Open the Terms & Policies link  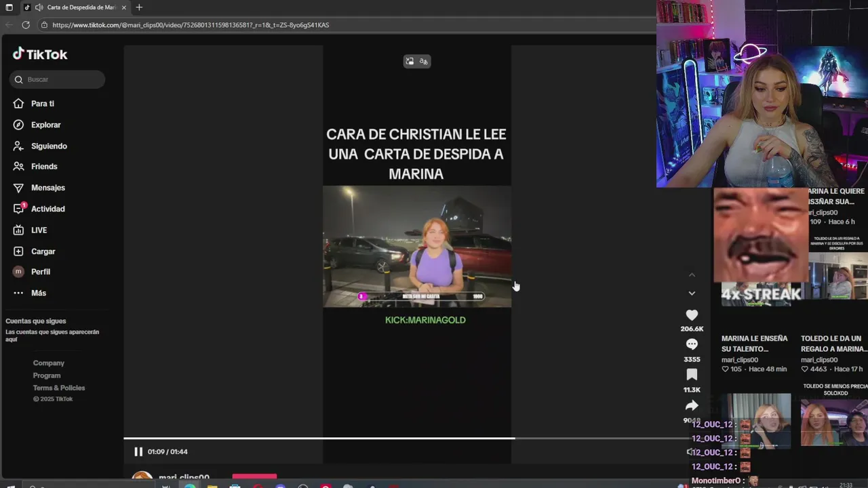[x=59, y=388]
